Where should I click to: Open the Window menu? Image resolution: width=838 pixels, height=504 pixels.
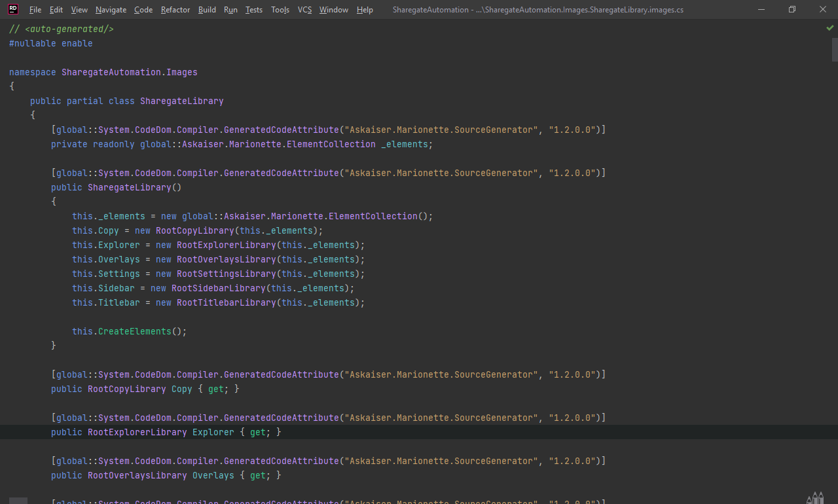click(334, 10)
